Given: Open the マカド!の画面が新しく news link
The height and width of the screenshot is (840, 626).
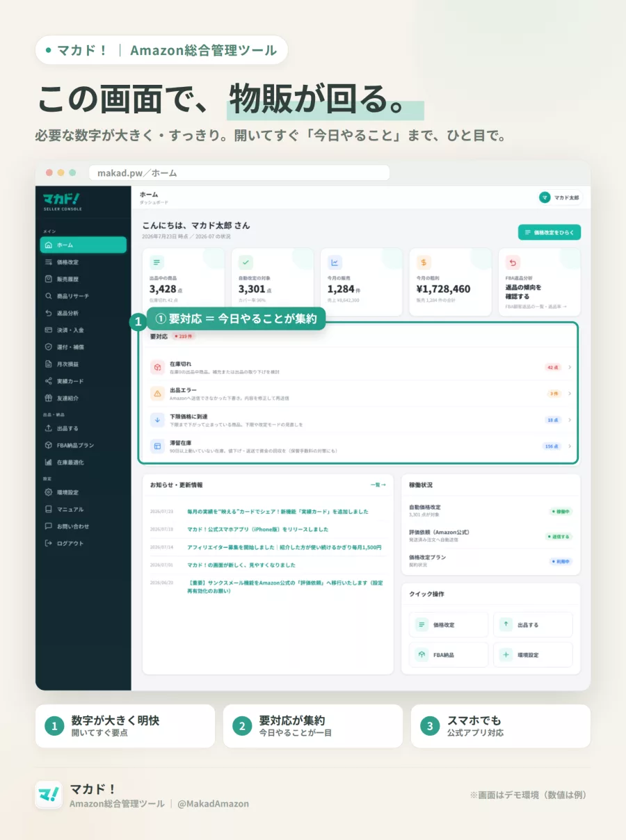Looking at the screenshot, I should (x=241, y=565).
